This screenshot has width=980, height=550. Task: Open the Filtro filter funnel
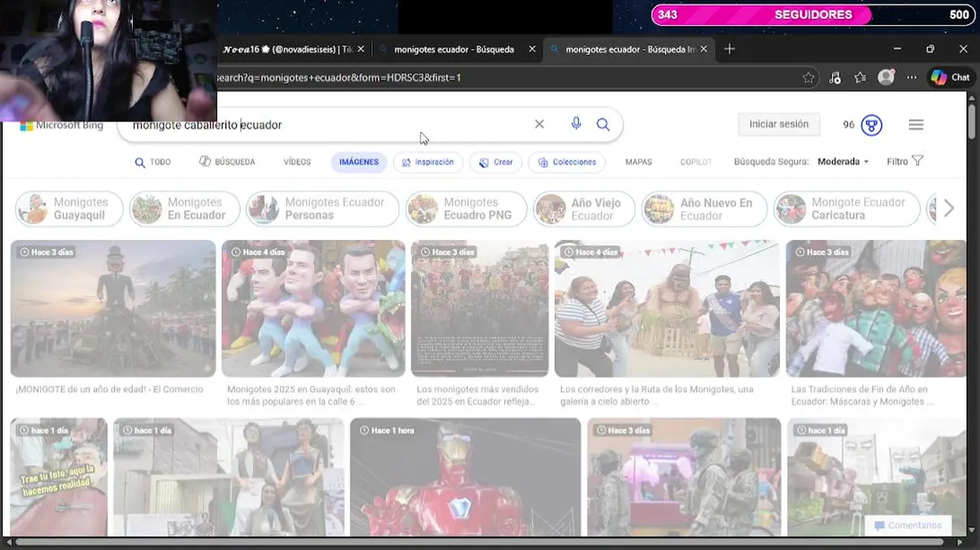[905, 161]
